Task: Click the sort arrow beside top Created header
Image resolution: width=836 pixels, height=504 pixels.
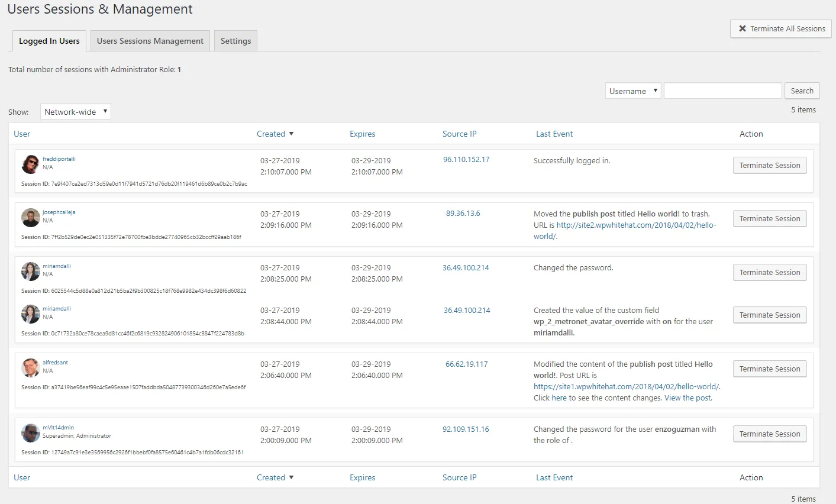Action: 291,134
